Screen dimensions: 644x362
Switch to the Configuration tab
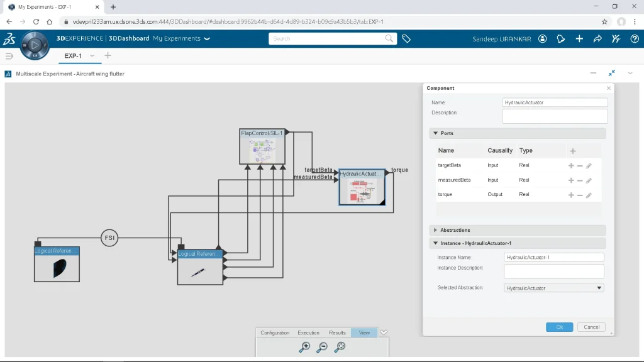click(x=275, y=332)
